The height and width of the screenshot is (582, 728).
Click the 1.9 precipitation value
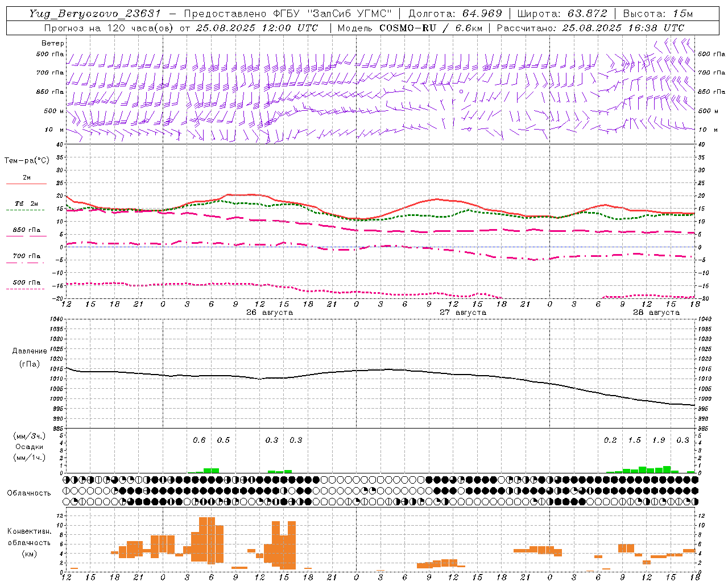pos(659,440)
